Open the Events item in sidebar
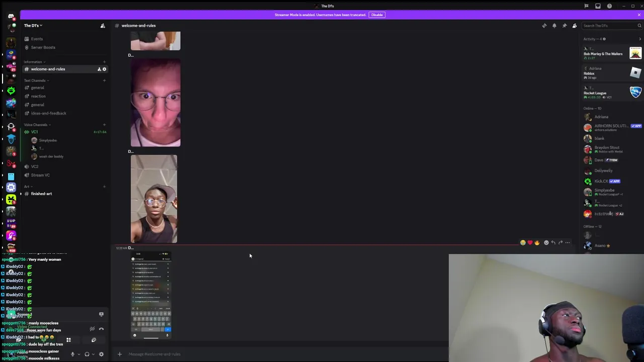 pos(64,39)
